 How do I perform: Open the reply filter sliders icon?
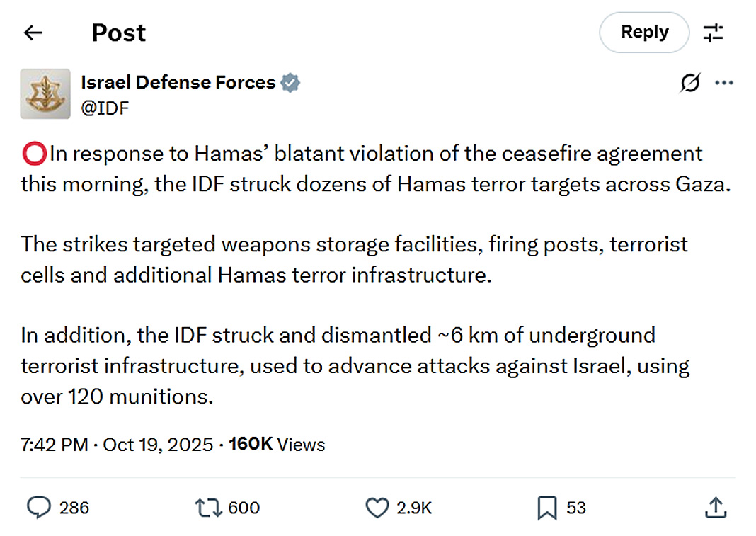point(712,33)
